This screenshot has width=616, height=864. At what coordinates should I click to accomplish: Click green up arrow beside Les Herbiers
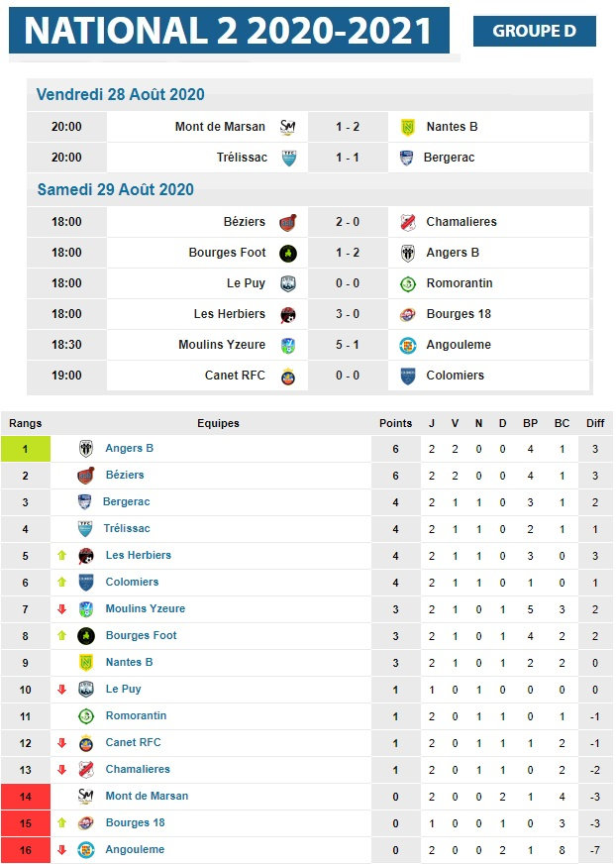[61, 556]
